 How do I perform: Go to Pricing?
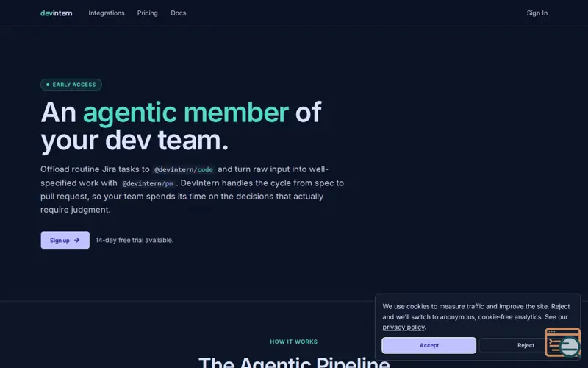(x=148, y=13)
